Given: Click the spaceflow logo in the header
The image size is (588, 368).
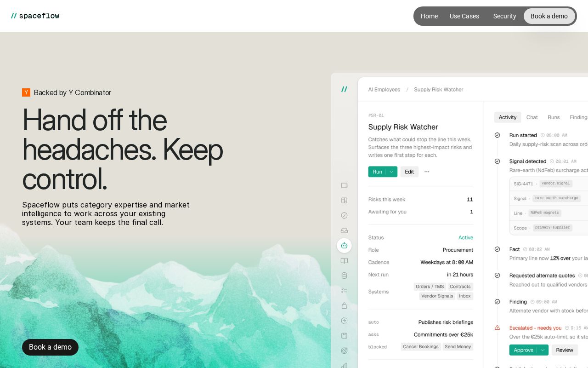Looking at the screenshot, I should click(x=35, y=16).
